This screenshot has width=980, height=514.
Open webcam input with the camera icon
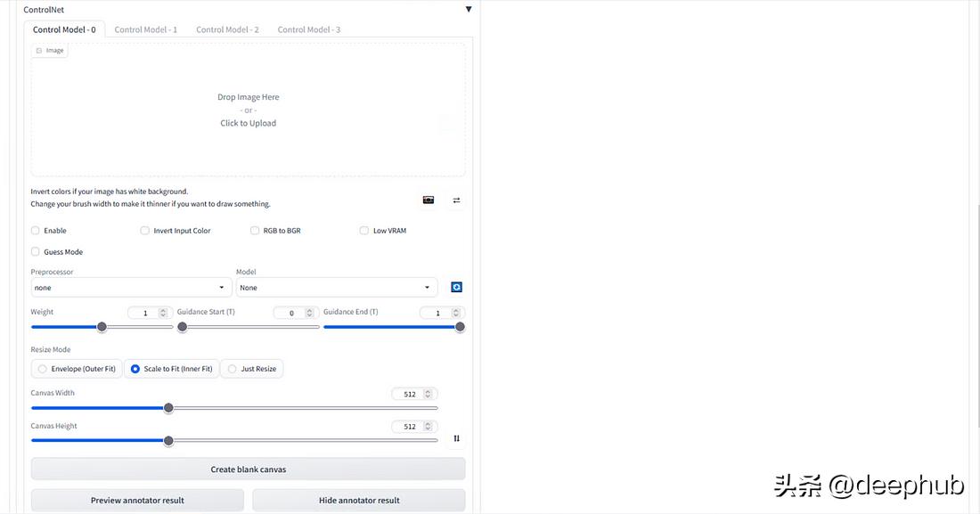click(x=429, y=200)
